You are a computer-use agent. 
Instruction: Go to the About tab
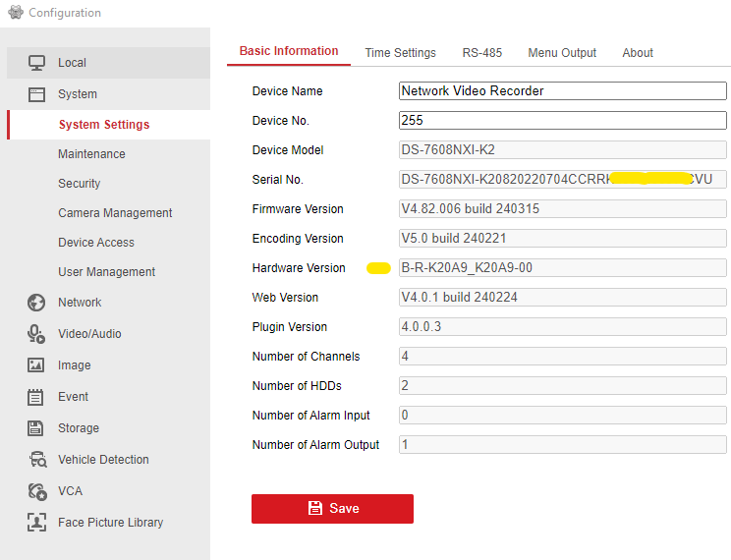638,53
